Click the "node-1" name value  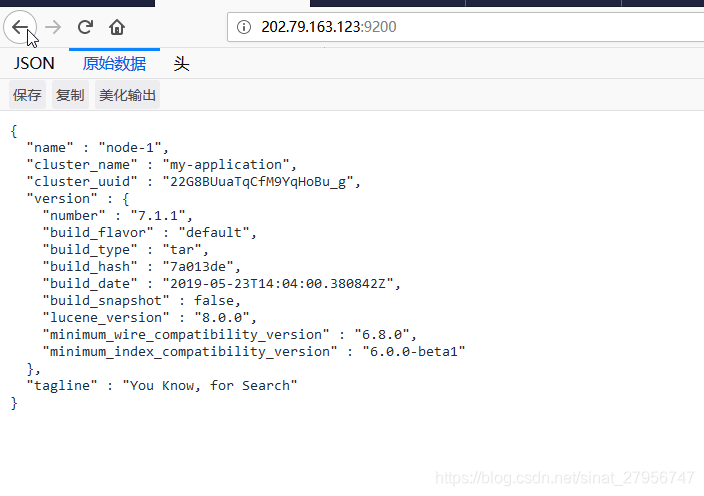tap(130, 148)
